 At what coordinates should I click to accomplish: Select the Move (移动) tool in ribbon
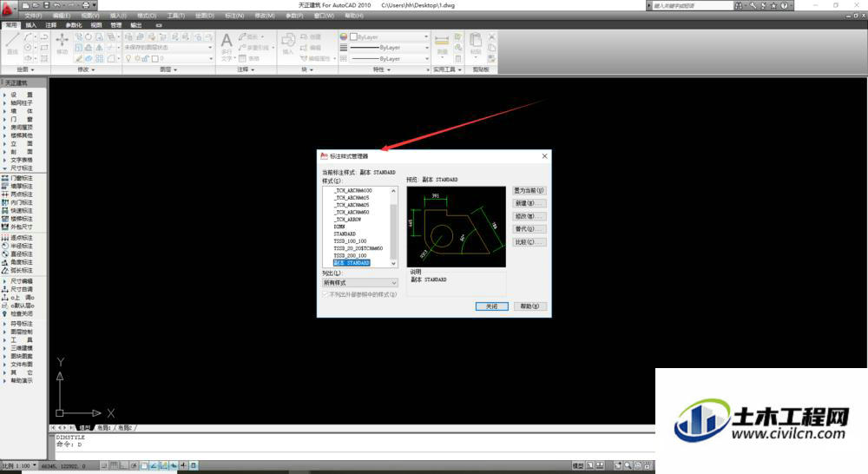(62, 43)
